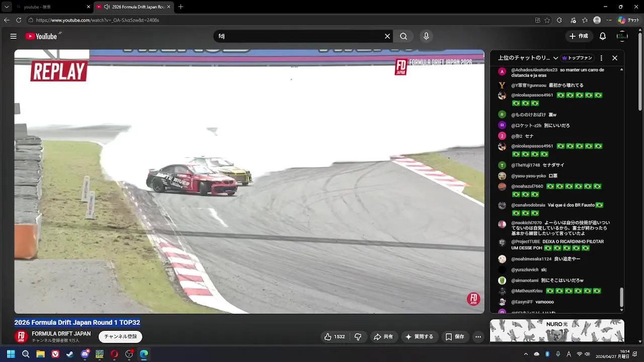The height and width of the screenshot is (362, 644).
Task: Click the video player area
Action: click(249, 182)
